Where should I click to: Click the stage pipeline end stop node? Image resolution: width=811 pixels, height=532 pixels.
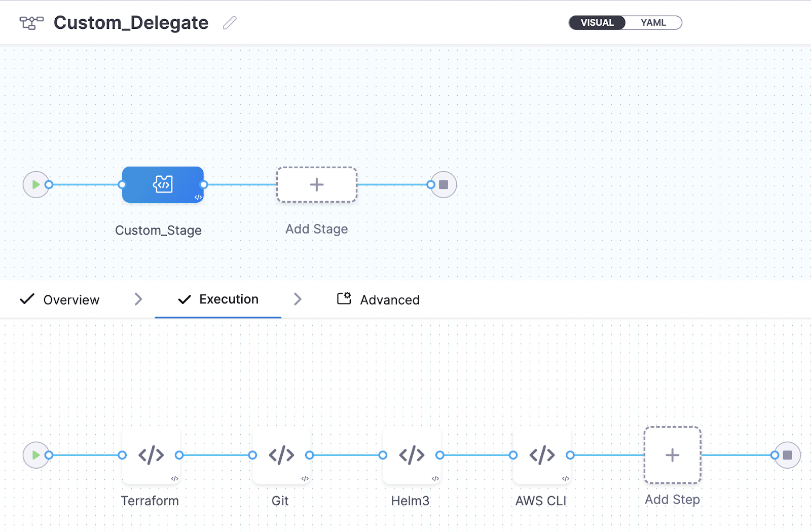coord(444,184)
